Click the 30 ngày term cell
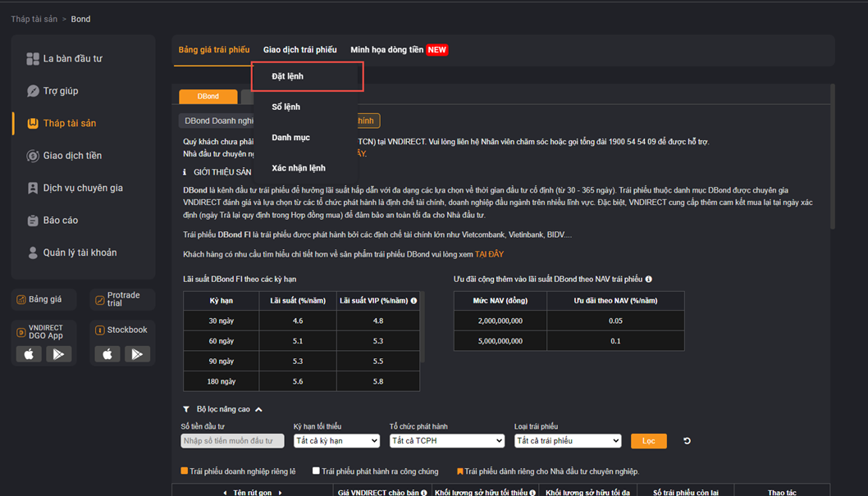The width and height of the screenshot is (868, 496). click(222, 321)
